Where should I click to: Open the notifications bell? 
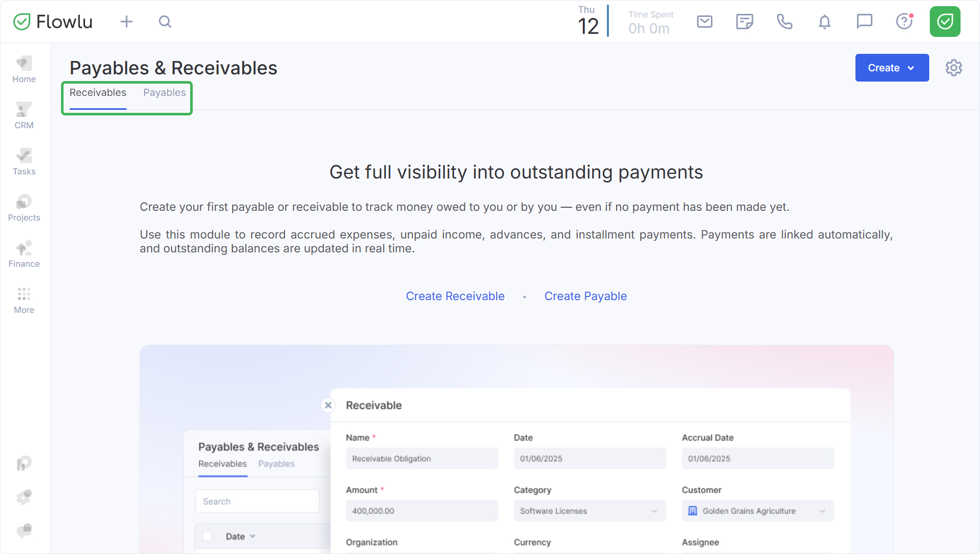[x=824, y=22]
